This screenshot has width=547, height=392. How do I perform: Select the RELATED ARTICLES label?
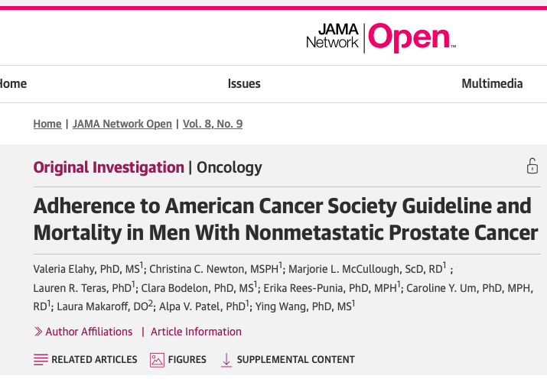tap(94, 360)
